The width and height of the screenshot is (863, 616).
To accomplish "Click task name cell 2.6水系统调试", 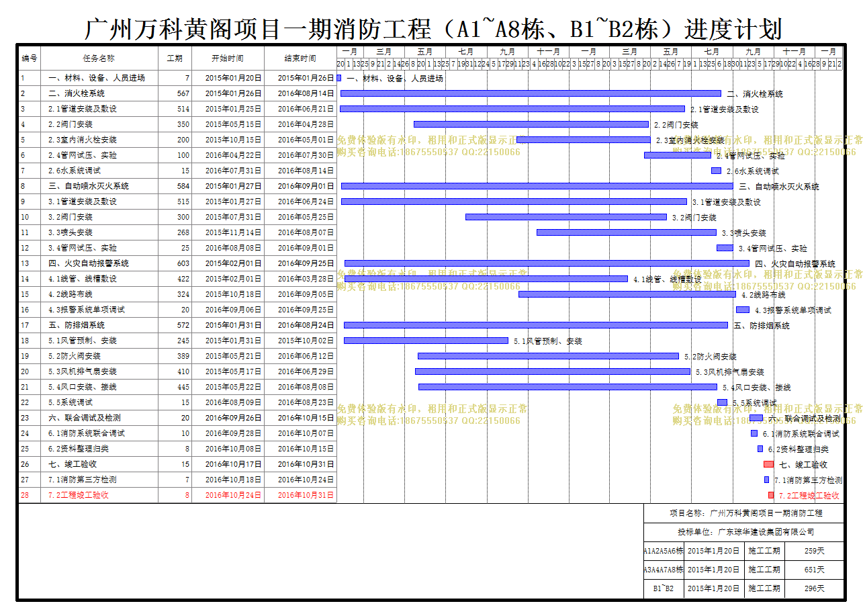I will point(99,171).
